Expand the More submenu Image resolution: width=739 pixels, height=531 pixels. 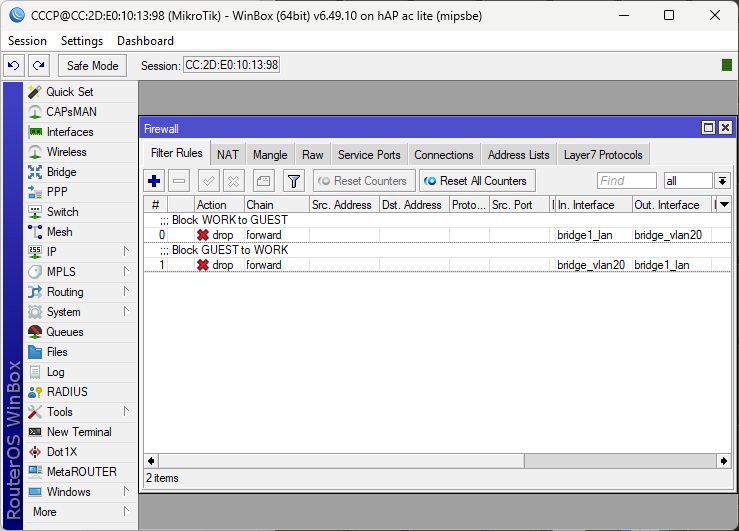click(81, 512)
